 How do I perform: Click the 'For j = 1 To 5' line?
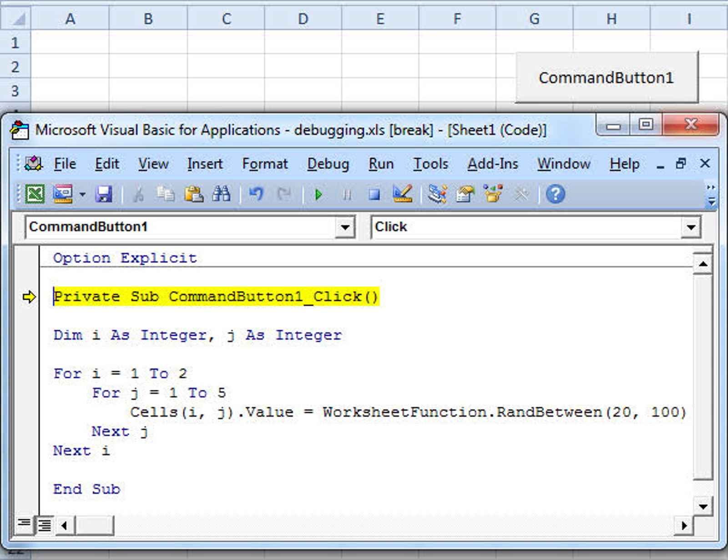pos(159,393)
